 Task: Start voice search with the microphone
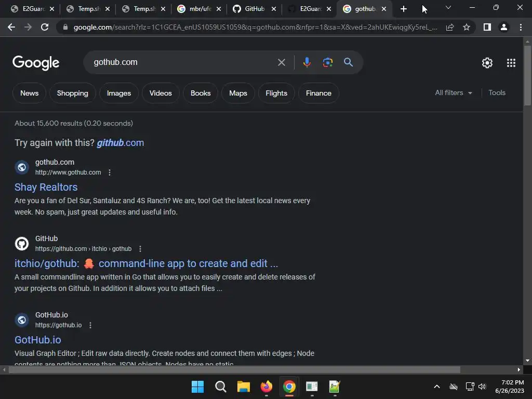point(307,62)
